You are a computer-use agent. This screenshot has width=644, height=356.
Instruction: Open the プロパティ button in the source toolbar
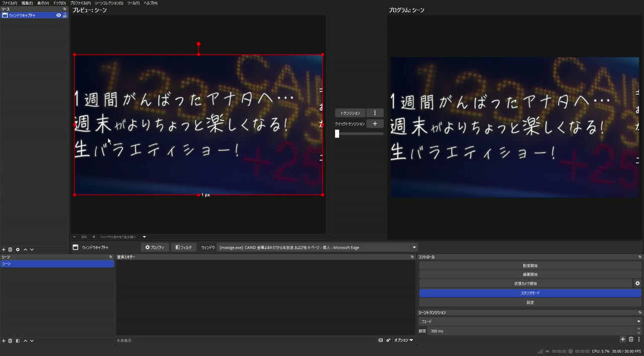tap(155, 248)
